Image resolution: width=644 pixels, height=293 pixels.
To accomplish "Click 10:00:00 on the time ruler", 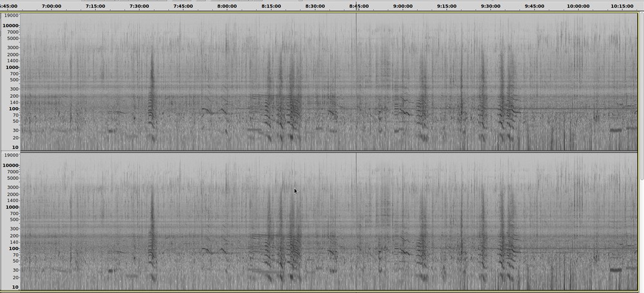I will [x=578, y=6].
